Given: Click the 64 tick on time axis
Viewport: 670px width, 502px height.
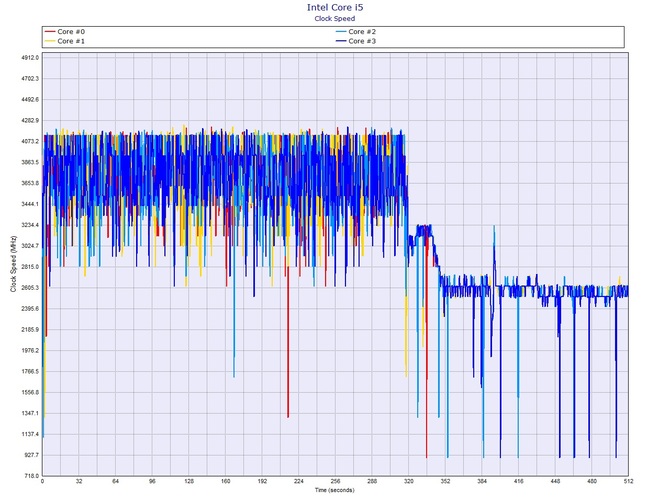Looking at the screenshot, I should [116, 481].
